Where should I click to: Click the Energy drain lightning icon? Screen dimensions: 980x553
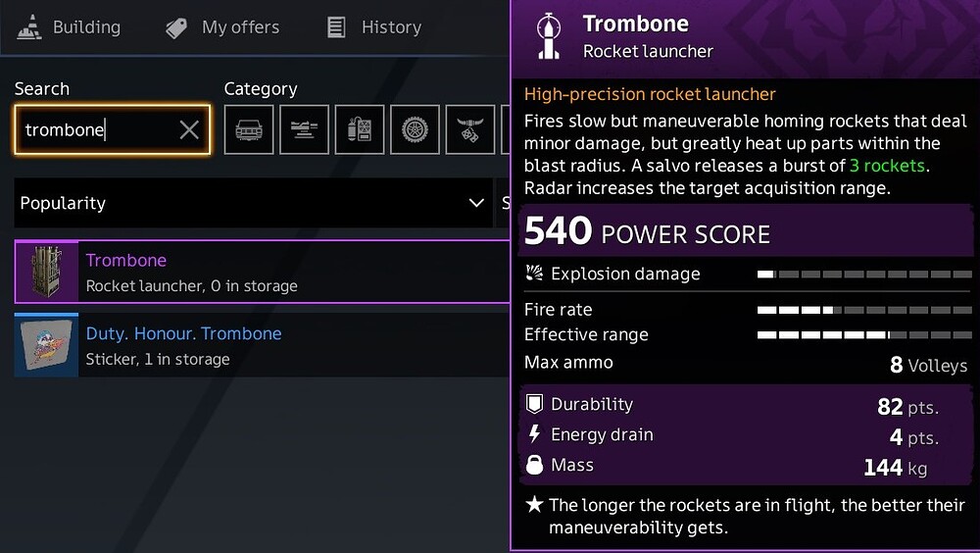534,434
